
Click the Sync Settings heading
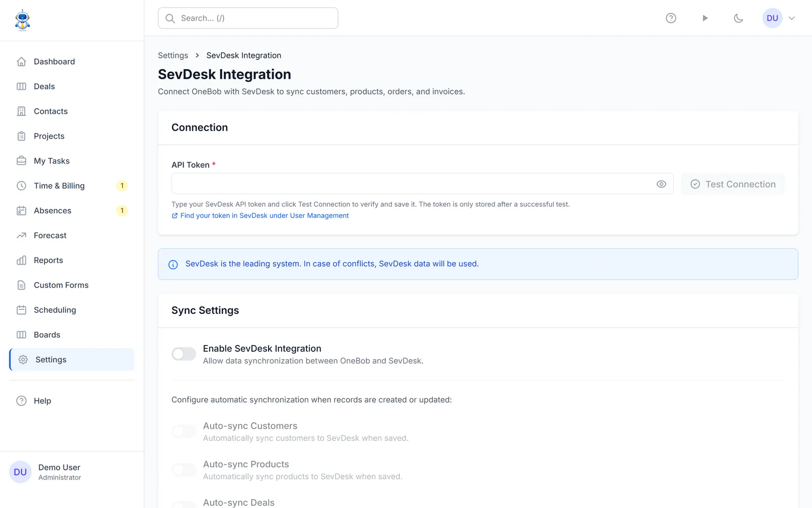click(205, 310)
